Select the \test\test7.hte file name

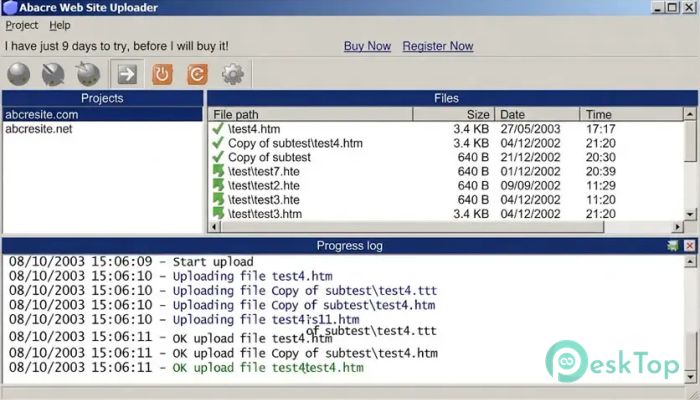coord(263,171)
